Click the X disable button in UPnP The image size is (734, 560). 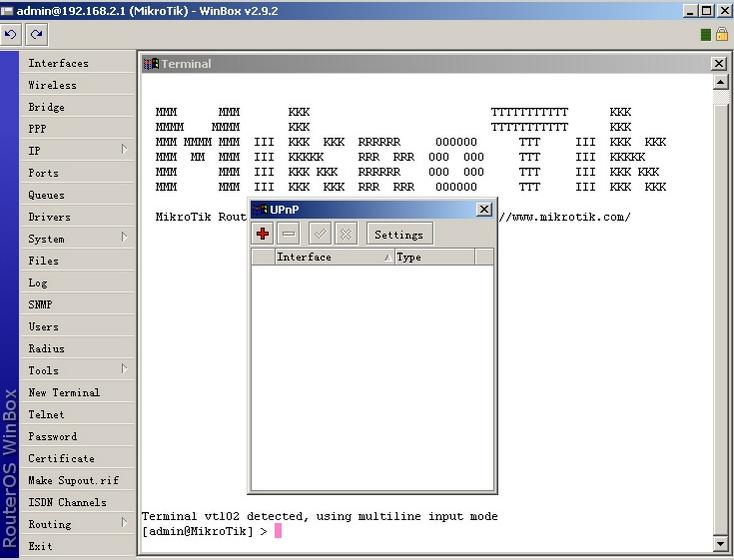point(346,234)
